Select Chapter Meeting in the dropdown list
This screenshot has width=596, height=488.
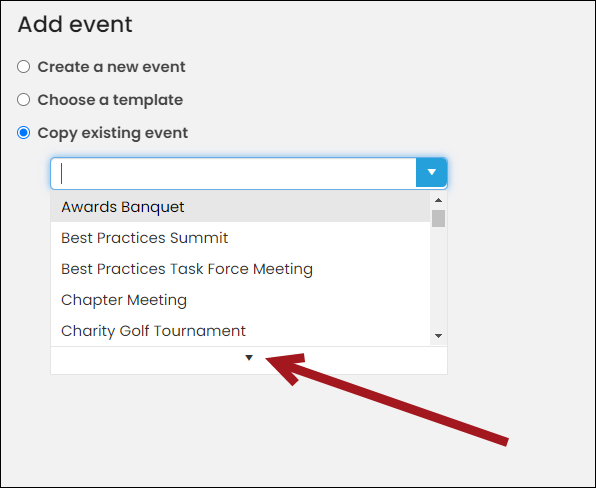[x=240, y=300]
